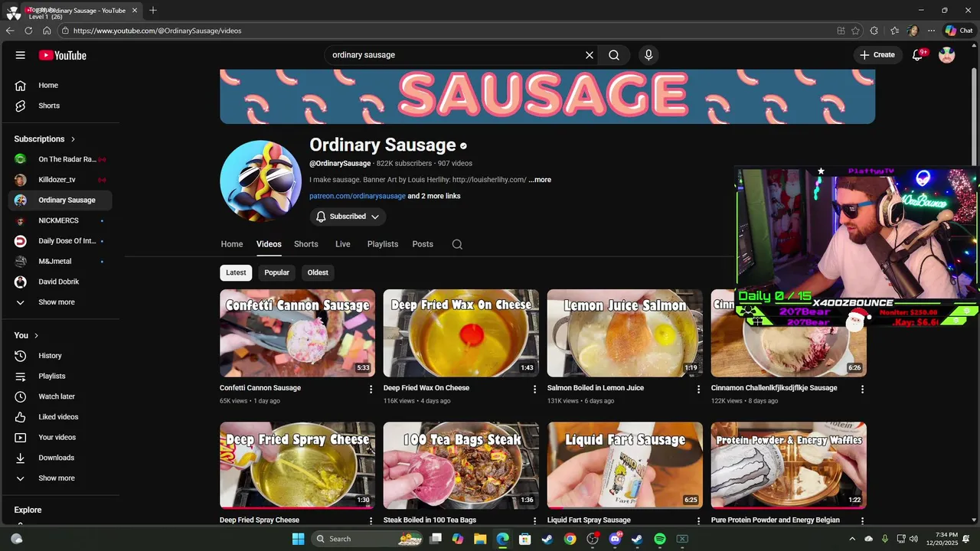Add page to favorites with star icon
The image size is (980, 551).
point(855,31)
